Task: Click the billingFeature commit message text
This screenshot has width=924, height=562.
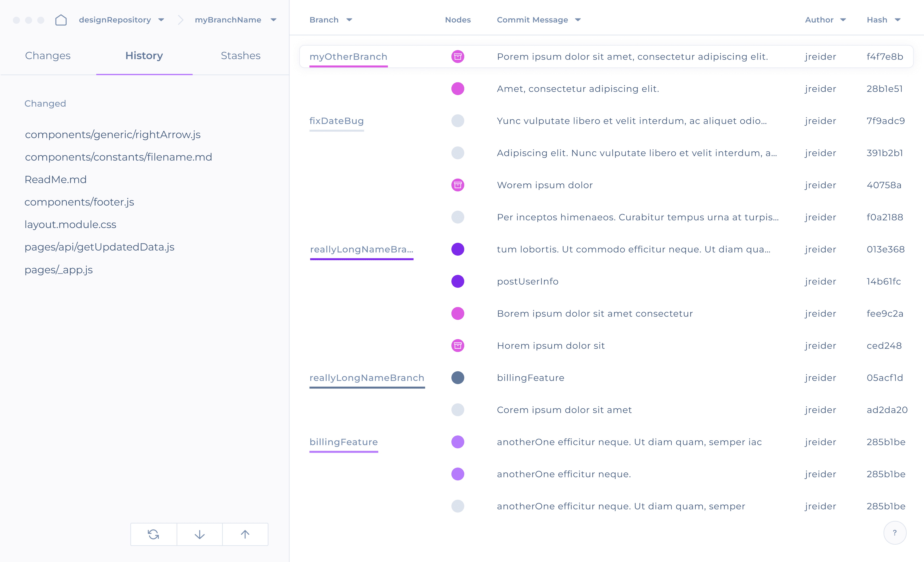Action: tap(530, 377)
